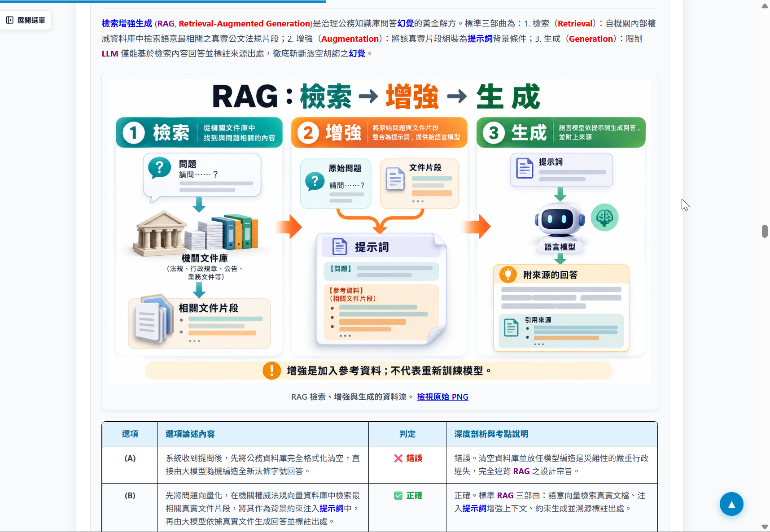This screenshot has width=770, height=532.
Task: Open the 檢視原始 PNG link
Action: (x=442, y=397)
